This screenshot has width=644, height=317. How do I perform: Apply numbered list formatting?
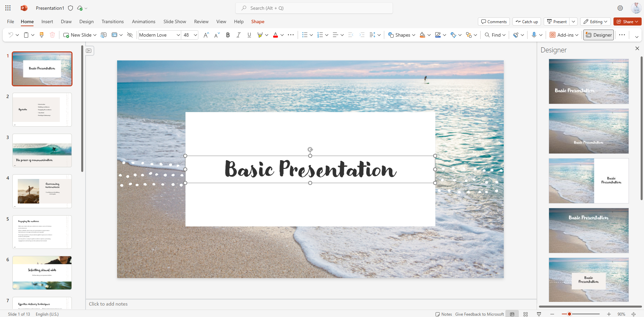coord(320,35)
